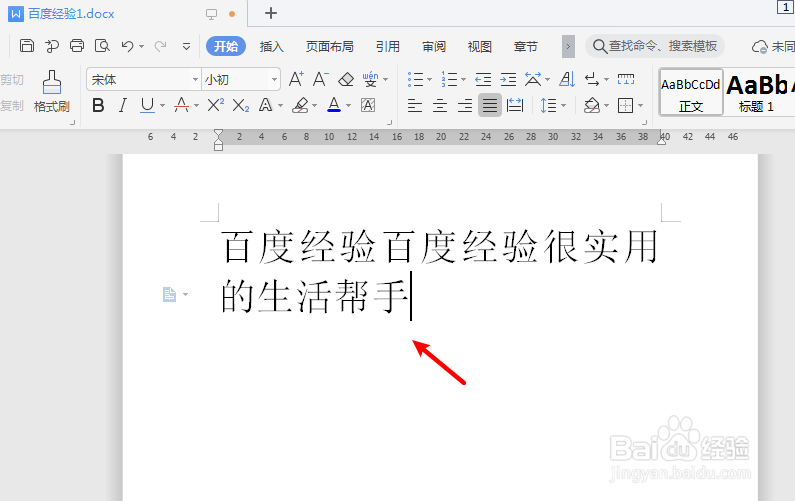The image size is (795, 501).
Task: Click the Print icon
Action: click(77, 46)
